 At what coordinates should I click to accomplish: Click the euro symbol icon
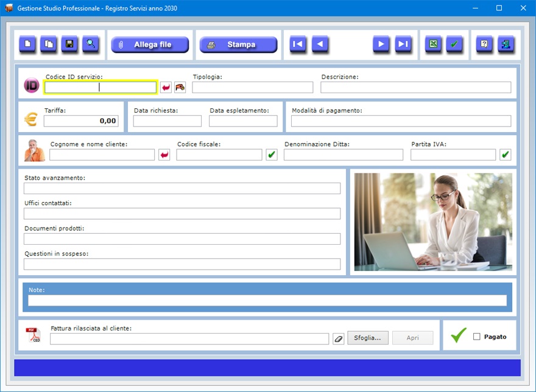[x=31, y=119]
